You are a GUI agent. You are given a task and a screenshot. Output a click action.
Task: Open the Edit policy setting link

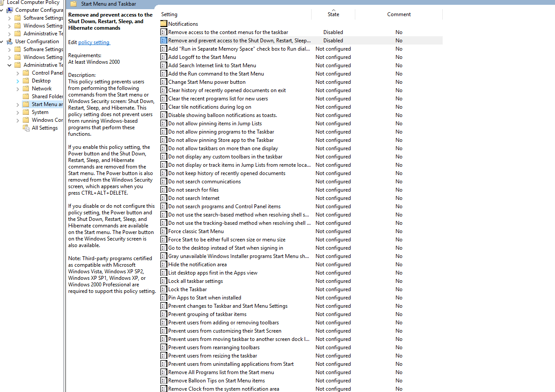click(x=94, y=42)
